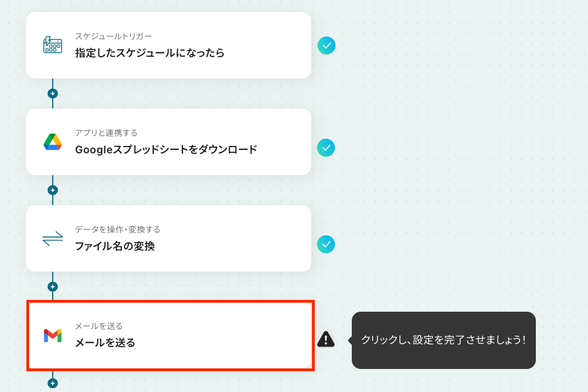Click the checkmark next to ファイル名の変換
Viewport: 588px width, 392px height.
click(x=326, y=244)
